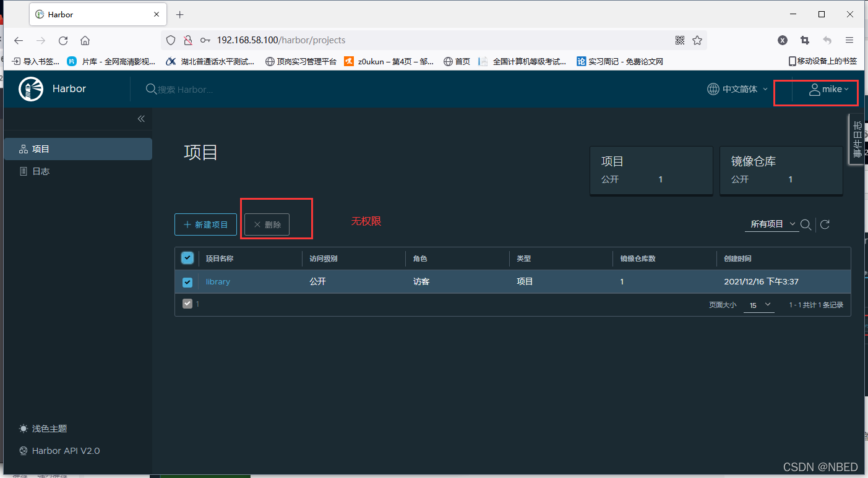Open the browser hamburger menu
The image size is (868, 478).
pos(849,40)
